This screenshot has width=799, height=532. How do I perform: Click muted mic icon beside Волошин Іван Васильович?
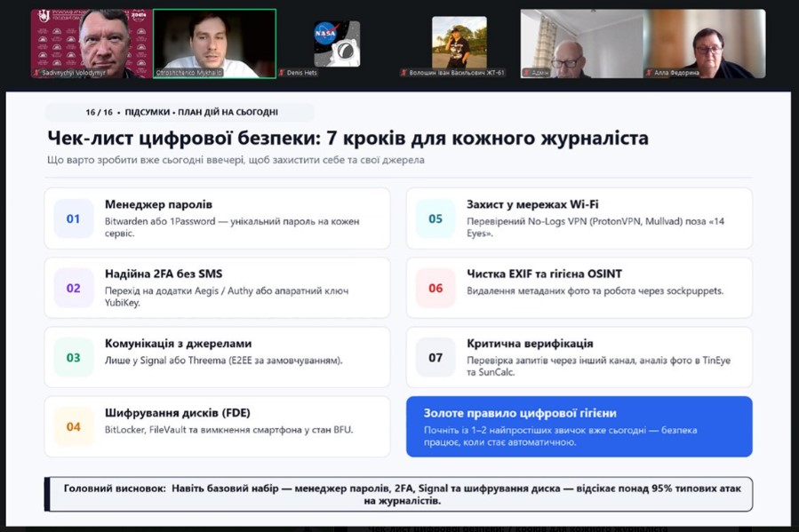[404, 73]
